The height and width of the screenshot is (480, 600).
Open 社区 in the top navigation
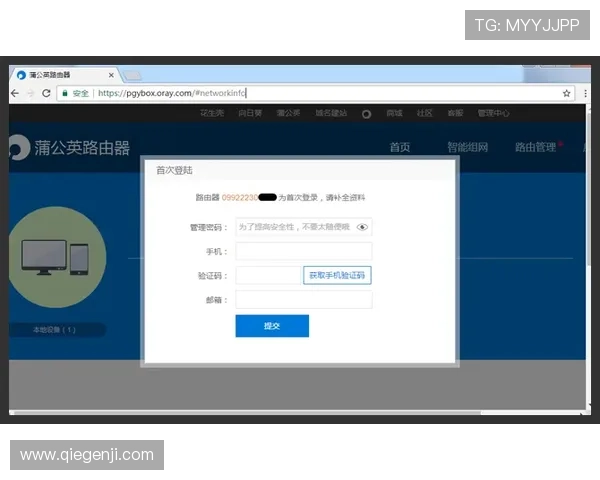[424, 113]
